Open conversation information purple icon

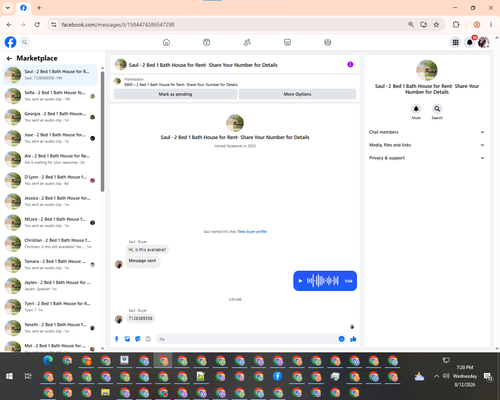coord(350,65)
